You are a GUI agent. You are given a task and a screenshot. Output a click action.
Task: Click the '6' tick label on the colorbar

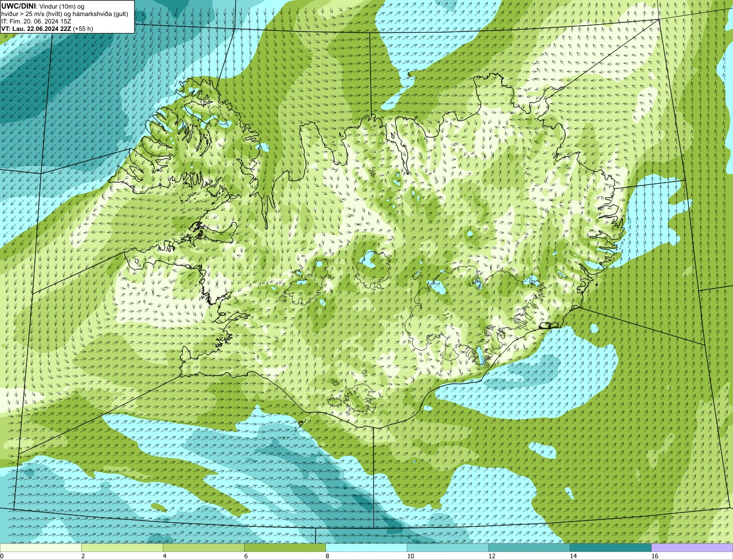(x=246, y=556)
